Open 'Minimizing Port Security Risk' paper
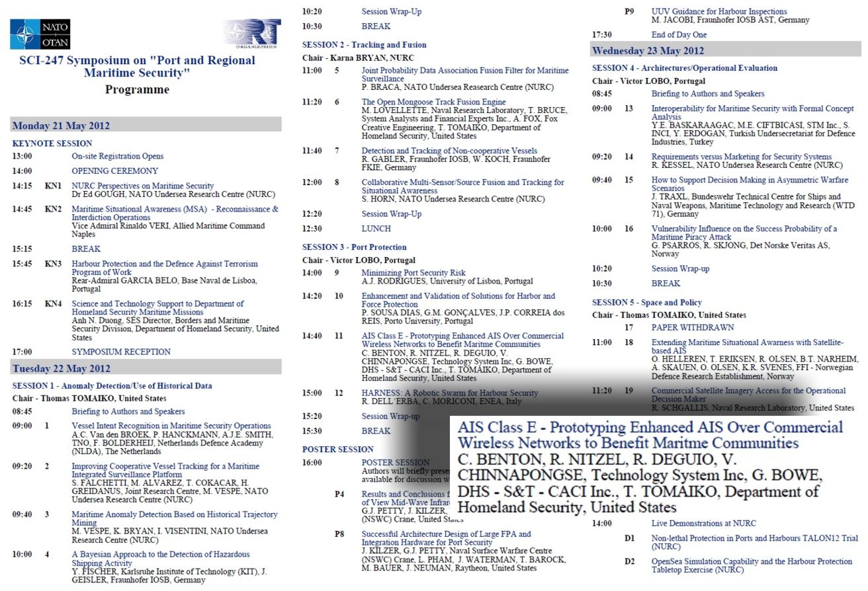Viewport: 868px width, 591px height. (x=413, y=273)
